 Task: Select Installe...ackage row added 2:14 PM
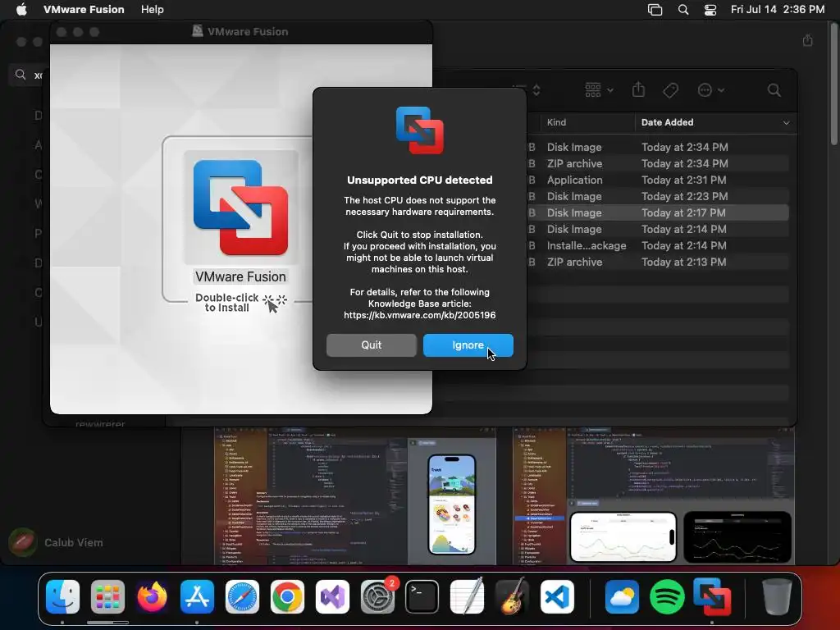tap(658, 245)
